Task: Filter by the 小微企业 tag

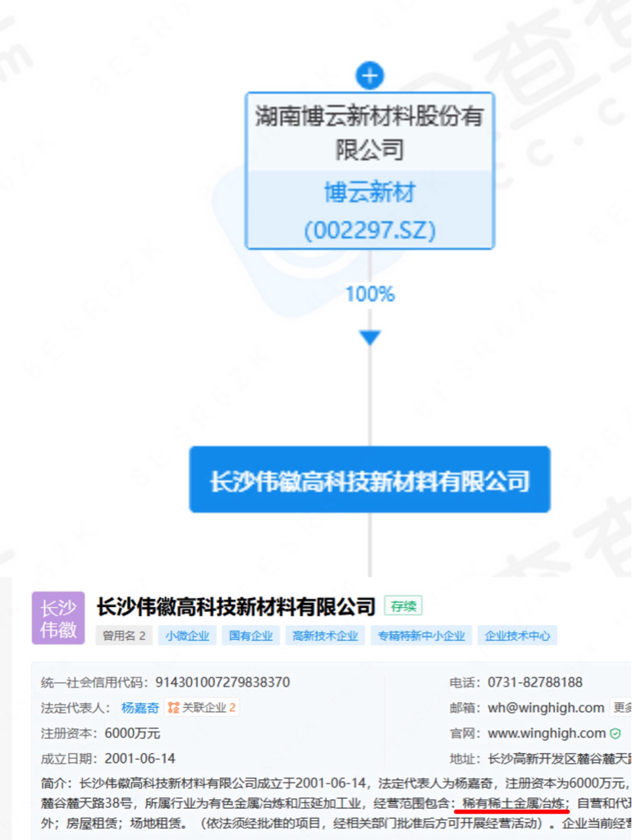Action: tap(187, 636)
